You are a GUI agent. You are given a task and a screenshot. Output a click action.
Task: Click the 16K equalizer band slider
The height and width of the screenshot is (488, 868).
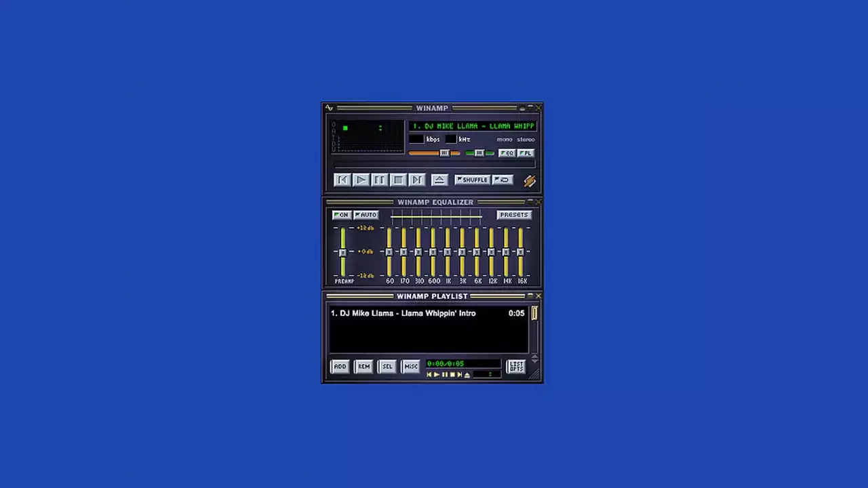point(521,252)
